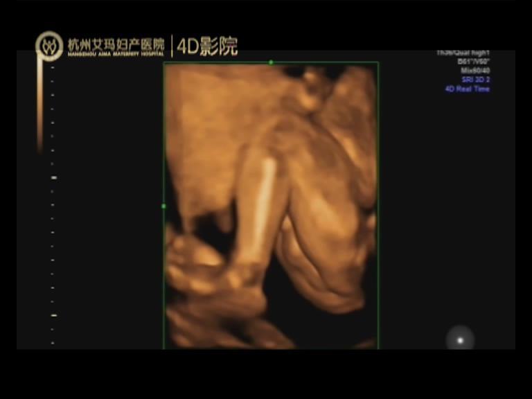Click green marker dot on top frame edge

[x=271, y=62]
